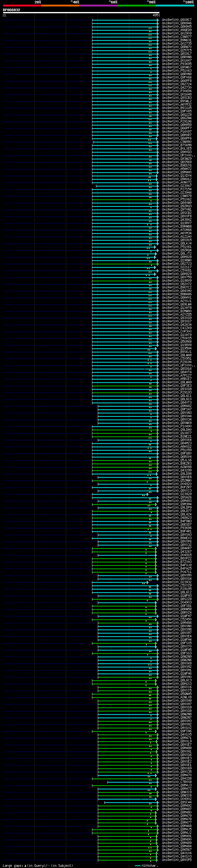The width and height of the screenshot is (197, 868).
Task: Click the UniRef100_P29196 entry
Action: pyautogui.click(x=176, y=121)
